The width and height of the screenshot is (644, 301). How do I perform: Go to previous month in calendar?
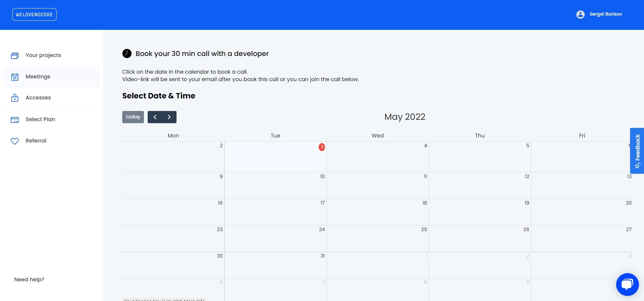(155, 117)
